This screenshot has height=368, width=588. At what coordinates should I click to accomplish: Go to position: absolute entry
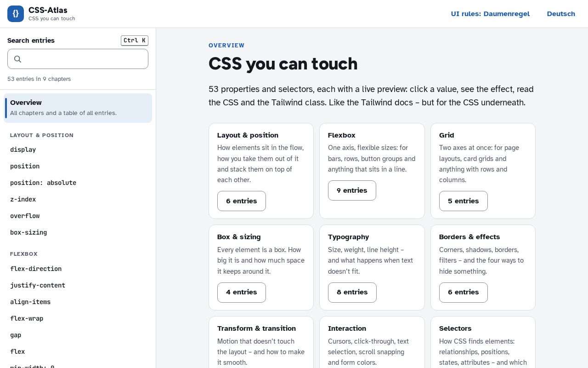tap(78, 183)
